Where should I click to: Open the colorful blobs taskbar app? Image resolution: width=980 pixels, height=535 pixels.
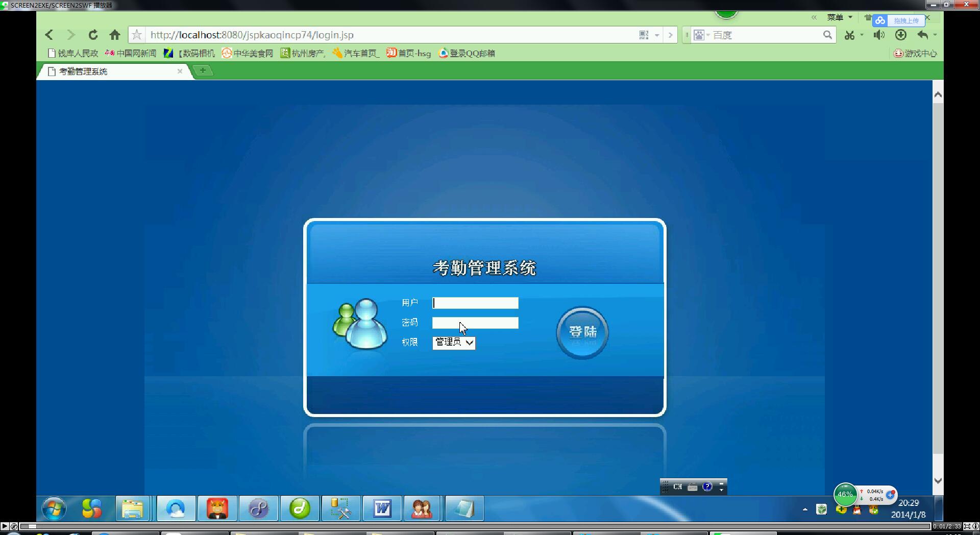point(92,508)
